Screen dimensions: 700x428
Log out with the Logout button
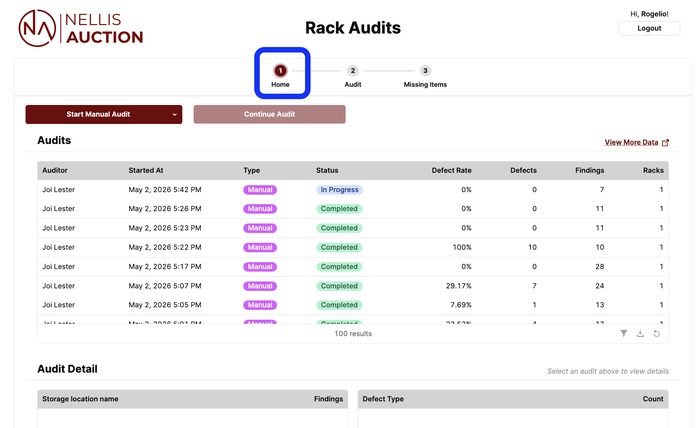coord(649,28)
